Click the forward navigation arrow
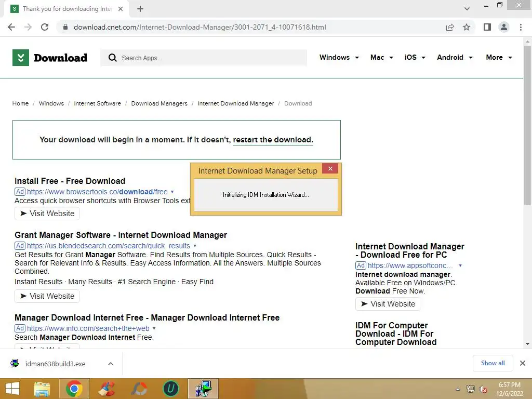The width and height of the screenshot is (532, 399). point(28,27)
